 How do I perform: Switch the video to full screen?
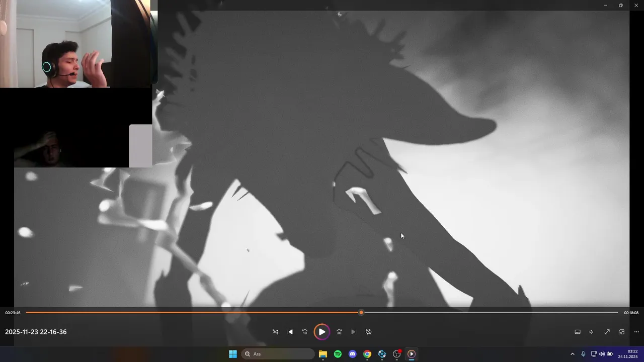coord(607,332)
